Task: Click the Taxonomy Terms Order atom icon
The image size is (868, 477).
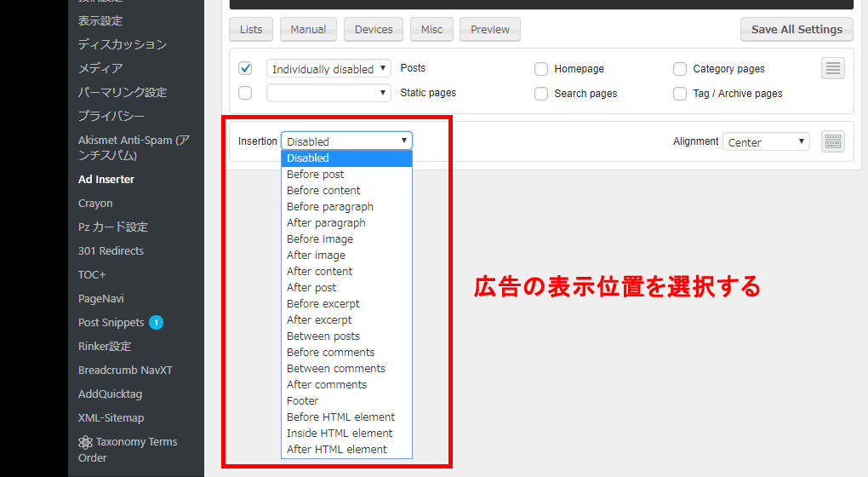Action: point(85,442)
